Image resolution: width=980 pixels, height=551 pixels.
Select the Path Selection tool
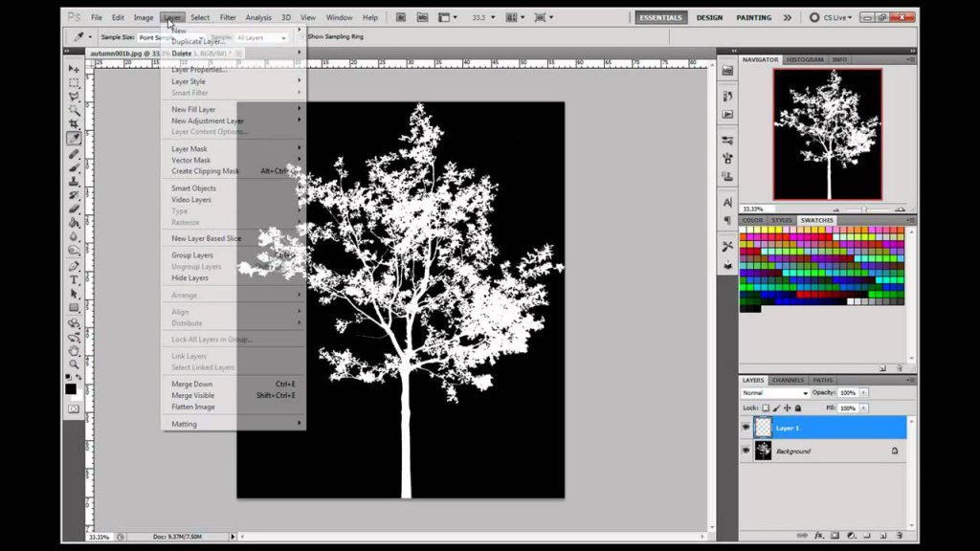74,294
